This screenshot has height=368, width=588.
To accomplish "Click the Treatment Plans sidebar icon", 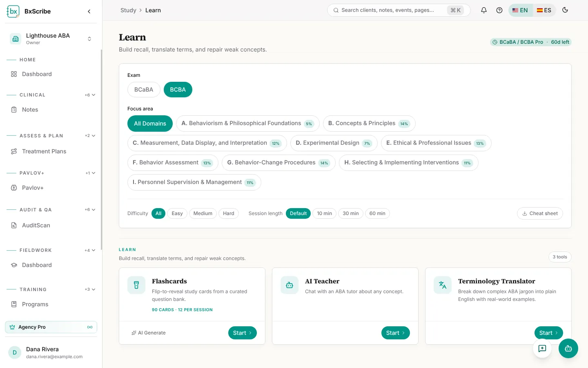I will coord(14,151).
